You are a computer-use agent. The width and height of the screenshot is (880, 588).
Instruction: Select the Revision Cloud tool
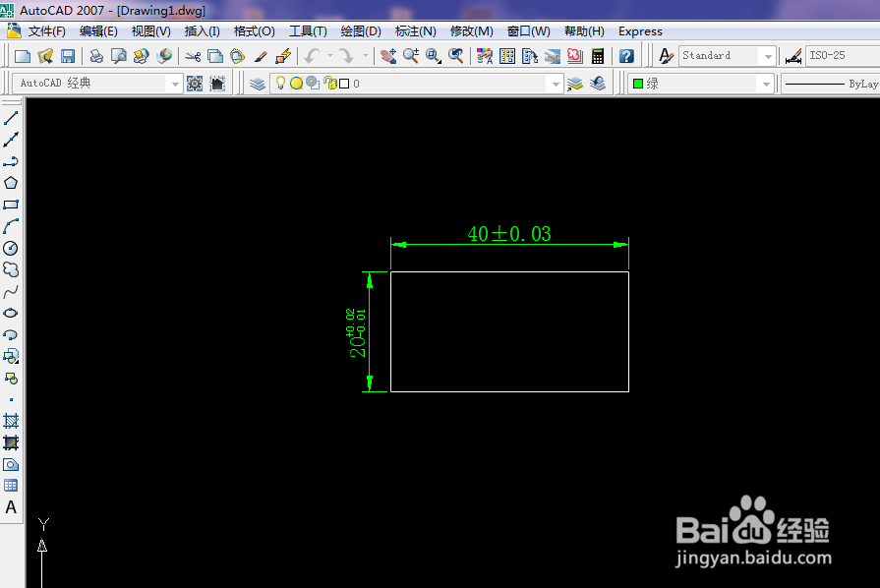tap(11, 269)
